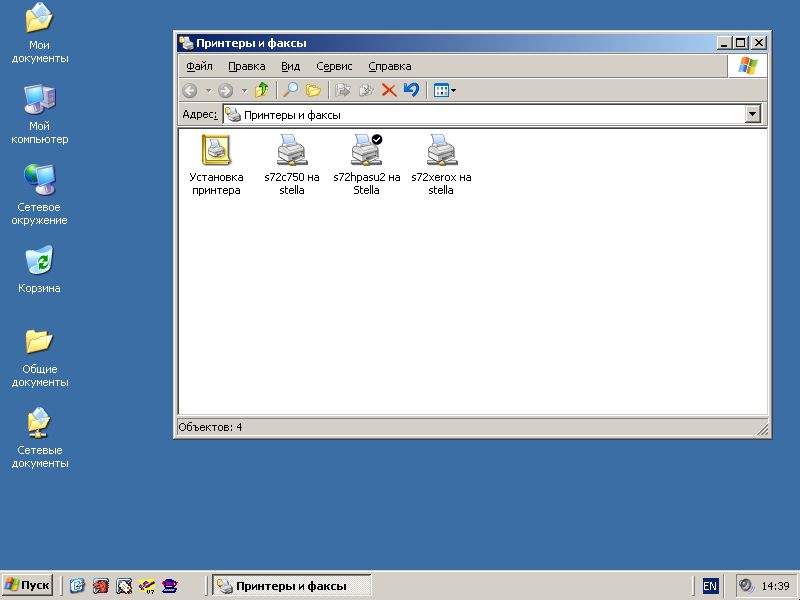Select the default s72hpasu2 на Stella printer

366,151
